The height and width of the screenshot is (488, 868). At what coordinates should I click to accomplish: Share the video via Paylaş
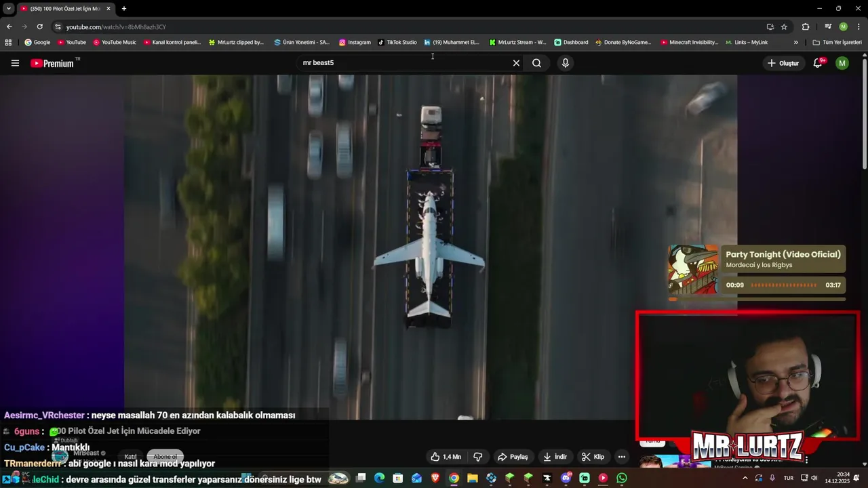point(512,457)
